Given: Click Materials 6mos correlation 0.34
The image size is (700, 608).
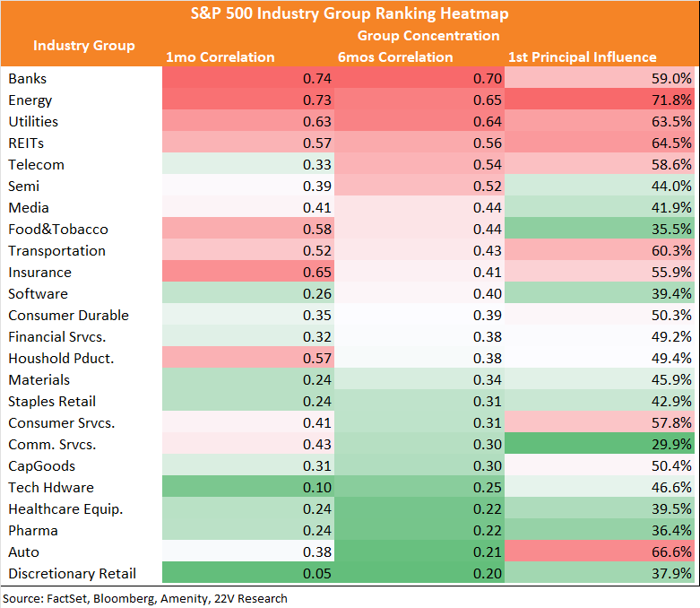Looking at the screenshot, I should pyautogui.click(x=488, y=379).
